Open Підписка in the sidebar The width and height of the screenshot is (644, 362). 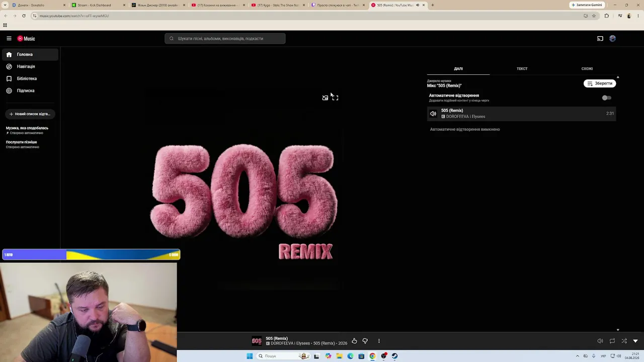coord(30,90)
